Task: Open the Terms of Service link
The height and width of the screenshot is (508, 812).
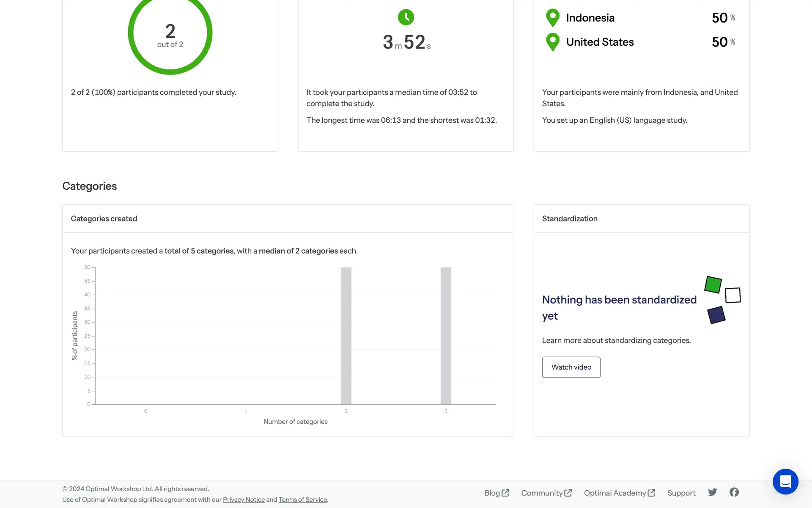Action: pyautogui.click(x=302, y=500)
